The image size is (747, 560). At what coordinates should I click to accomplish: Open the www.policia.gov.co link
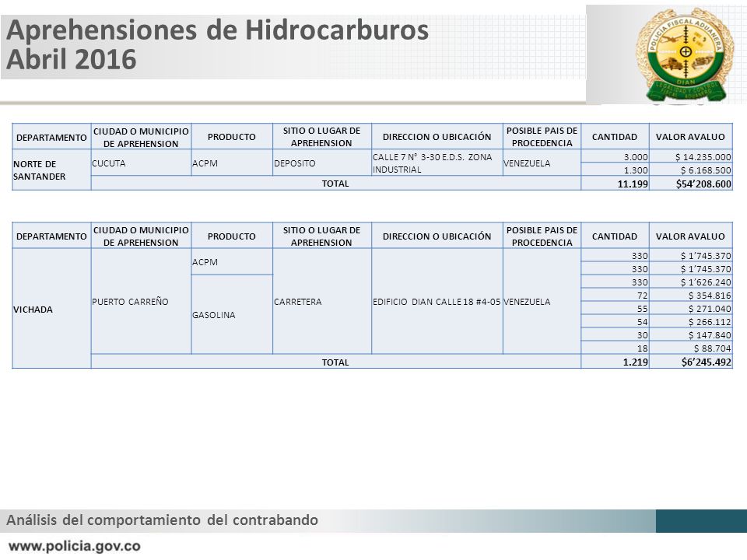[75, 546]
